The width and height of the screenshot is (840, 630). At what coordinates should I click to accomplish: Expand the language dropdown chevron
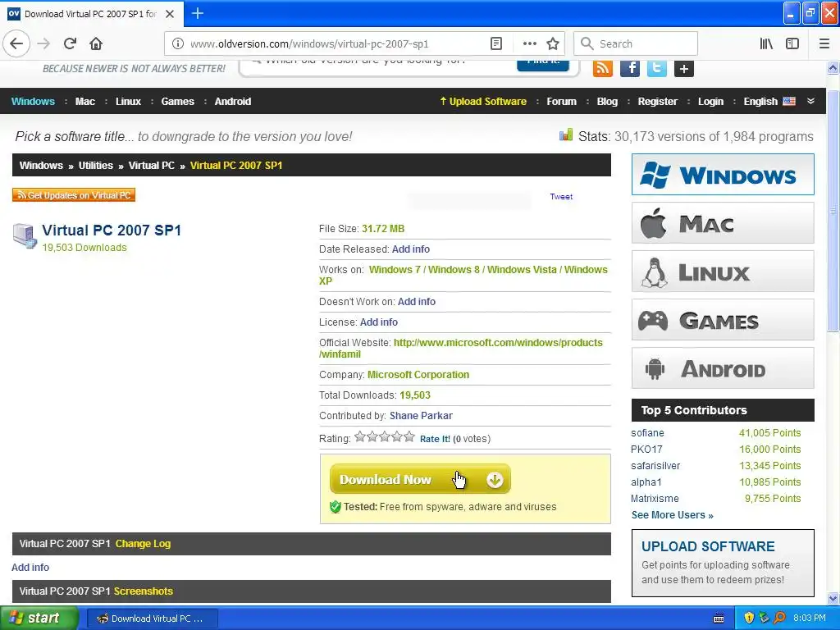click(810, 101)
